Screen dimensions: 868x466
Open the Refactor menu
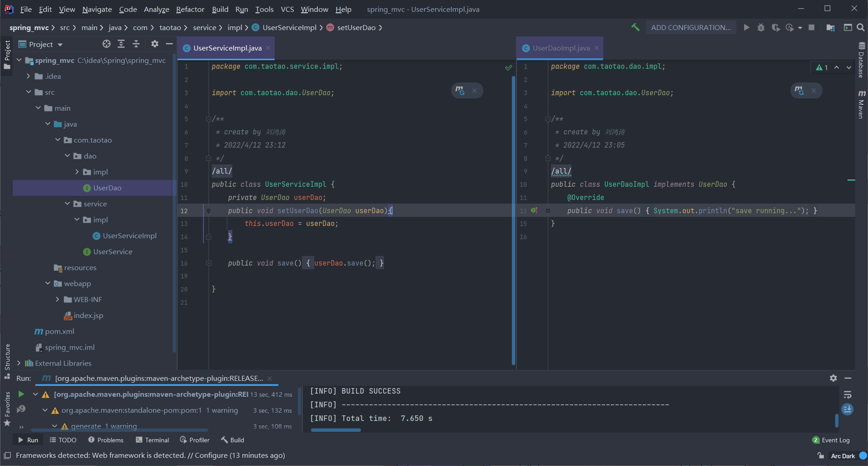[190, 9]
